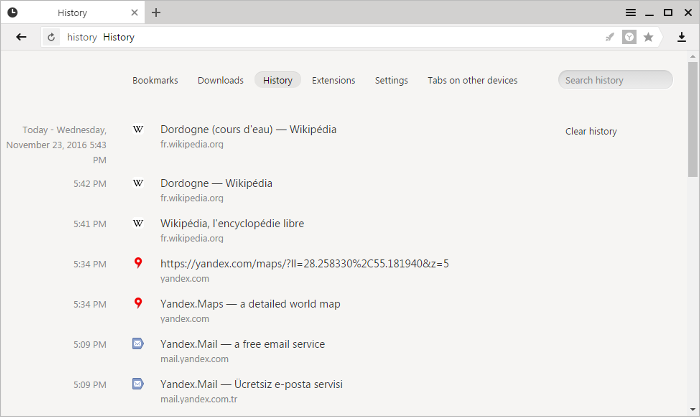Open the yandex.com/maps URL history entry

(304, 264)
